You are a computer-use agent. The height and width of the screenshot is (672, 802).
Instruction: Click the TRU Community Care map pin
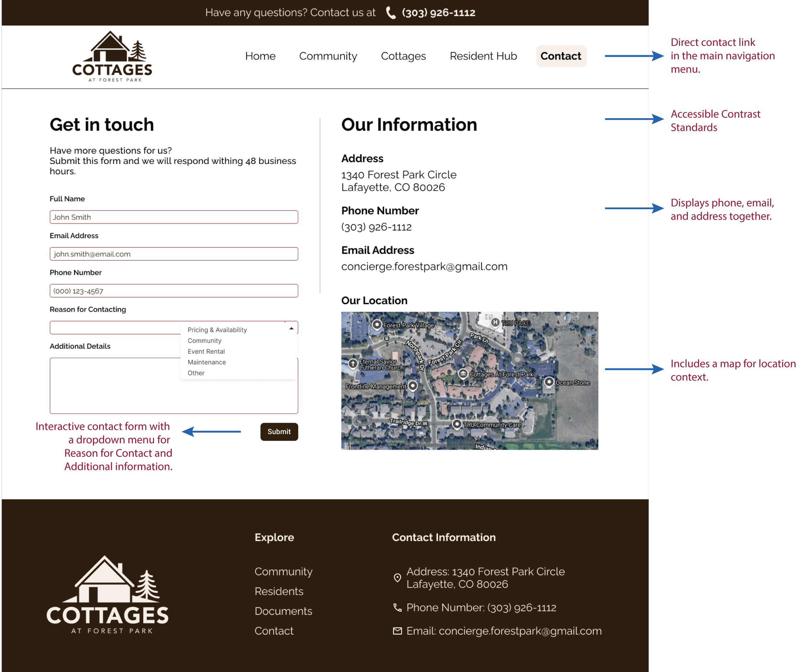(457, 424)
